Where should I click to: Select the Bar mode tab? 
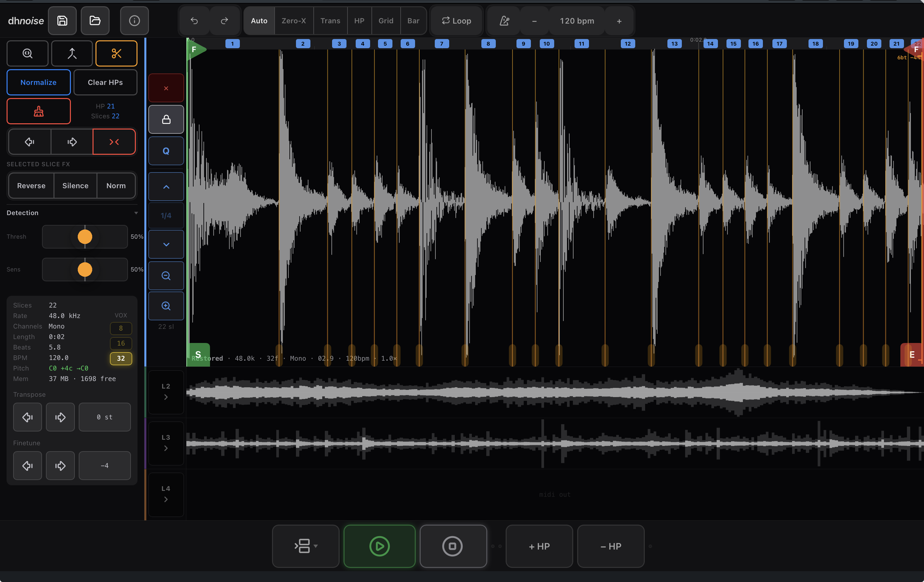point(413,21)
